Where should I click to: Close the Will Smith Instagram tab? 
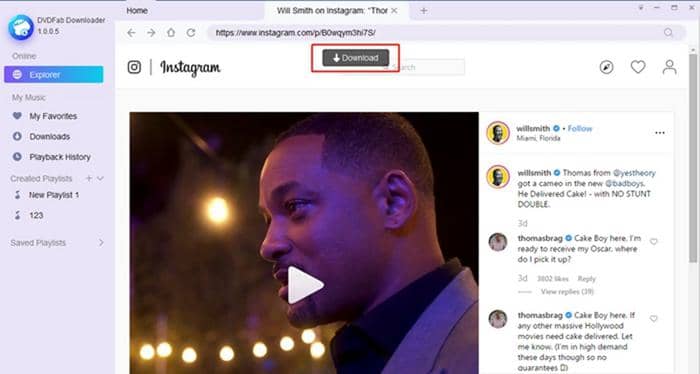pyautogui.click(x=394, y=11)
